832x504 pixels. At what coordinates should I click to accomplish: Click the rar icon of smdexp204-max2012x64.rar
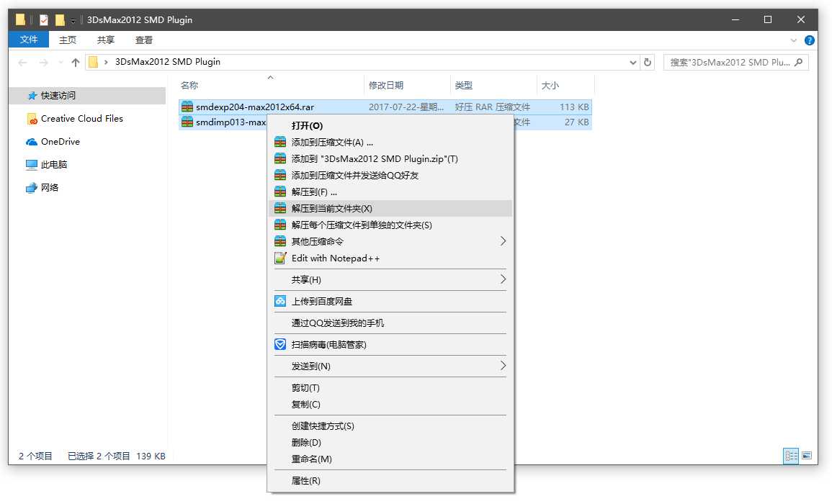[187, 107]
